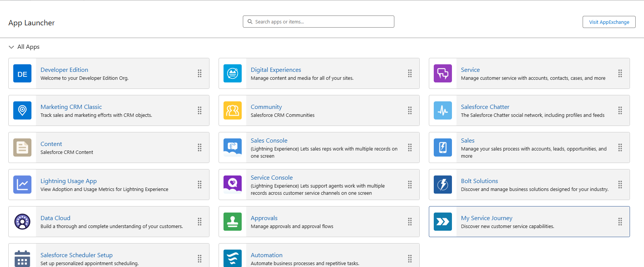
Task: Click the Digital Experiences tile drag handle
Action: pos(410,73)
